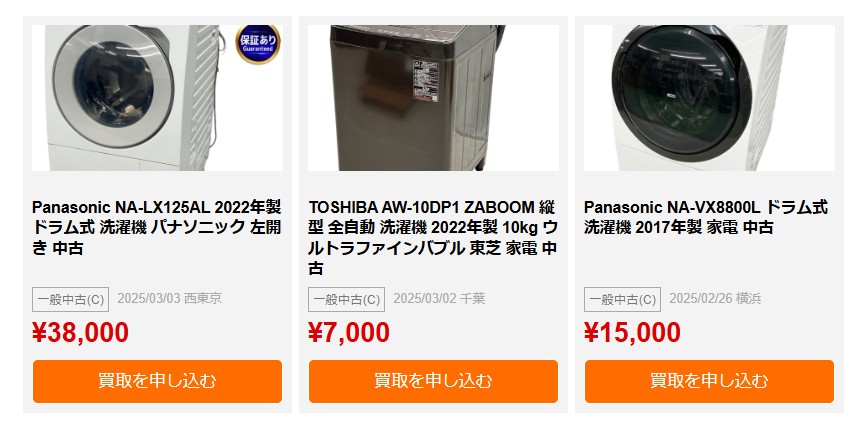
Task: View the Panasonic NA-VX8800L product image
Action: (709, 98)
